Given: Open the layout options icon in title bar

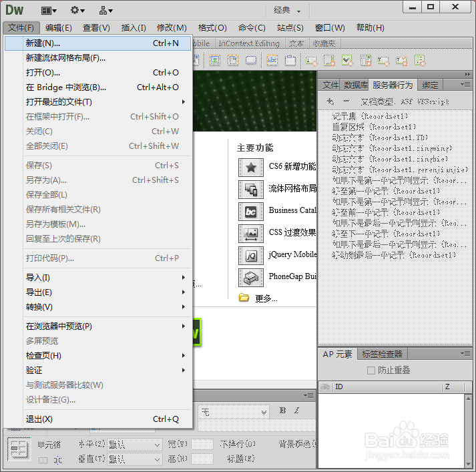Looking at the screenshot, I should [x=49, y=11].
